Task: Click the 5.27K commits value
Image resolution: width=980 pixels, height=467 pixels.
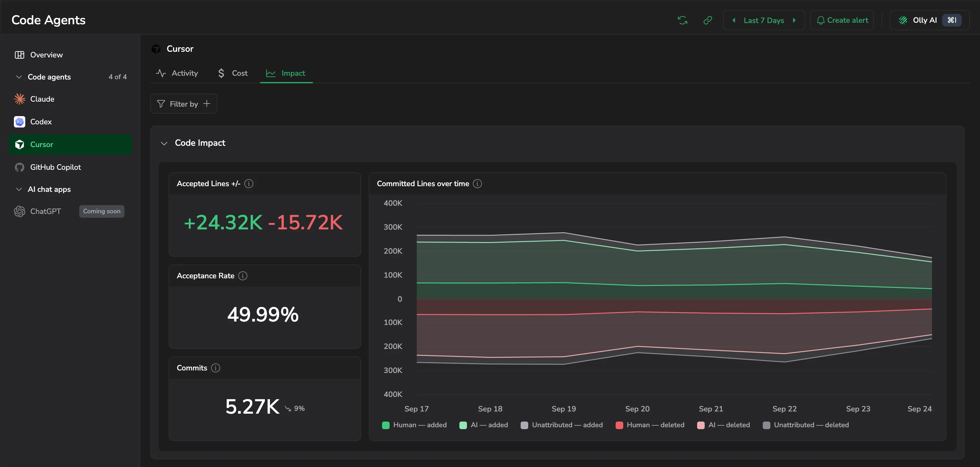Action: click(x=252, y=406)
